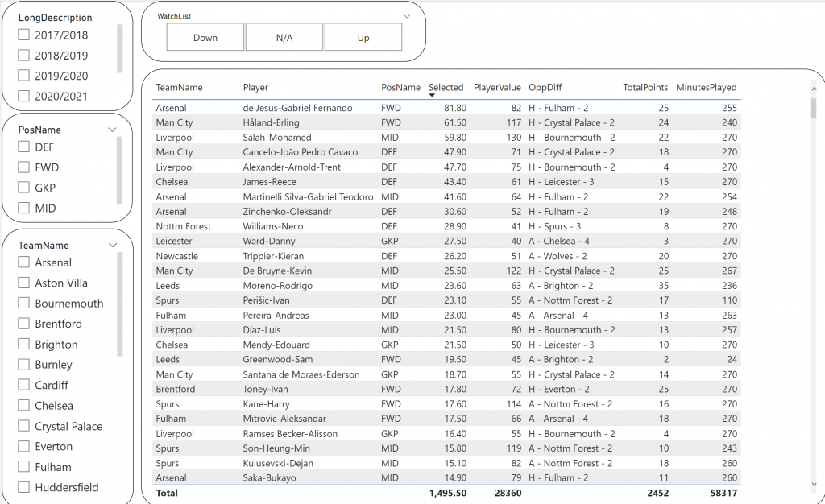
Task: Tick the 2019/2020 season checkbox
Action: pos(23,75)
